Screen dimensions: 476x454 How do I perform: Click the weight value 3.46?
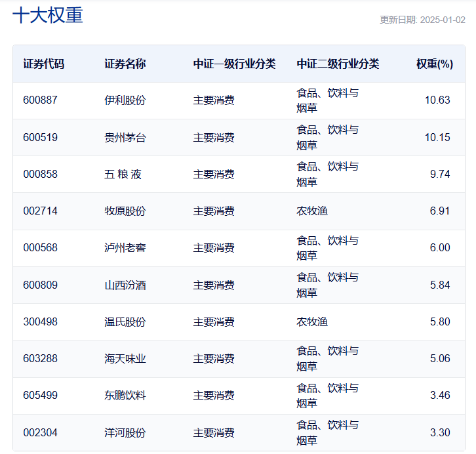[x=440, y=395]
